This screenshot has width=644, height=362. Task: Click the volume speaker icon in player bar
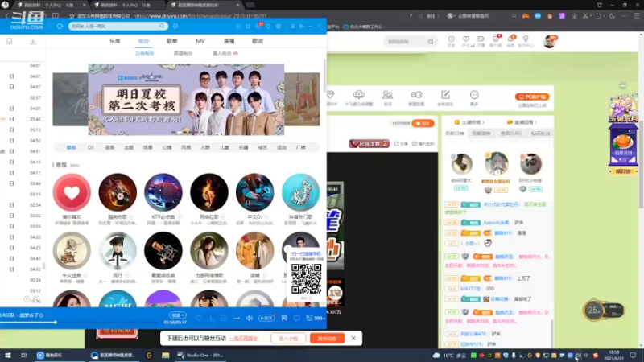pyautogui.click(x=250, y=318)
